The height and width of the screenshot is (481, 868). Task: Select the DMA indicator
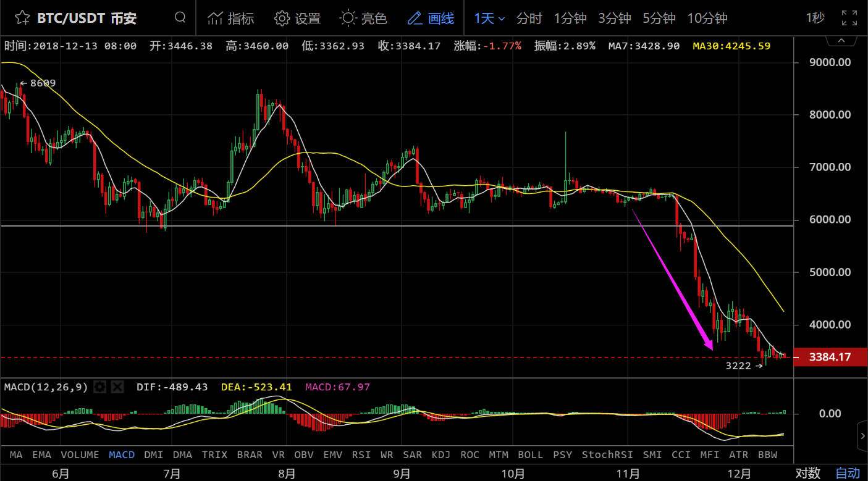[182, 455]
